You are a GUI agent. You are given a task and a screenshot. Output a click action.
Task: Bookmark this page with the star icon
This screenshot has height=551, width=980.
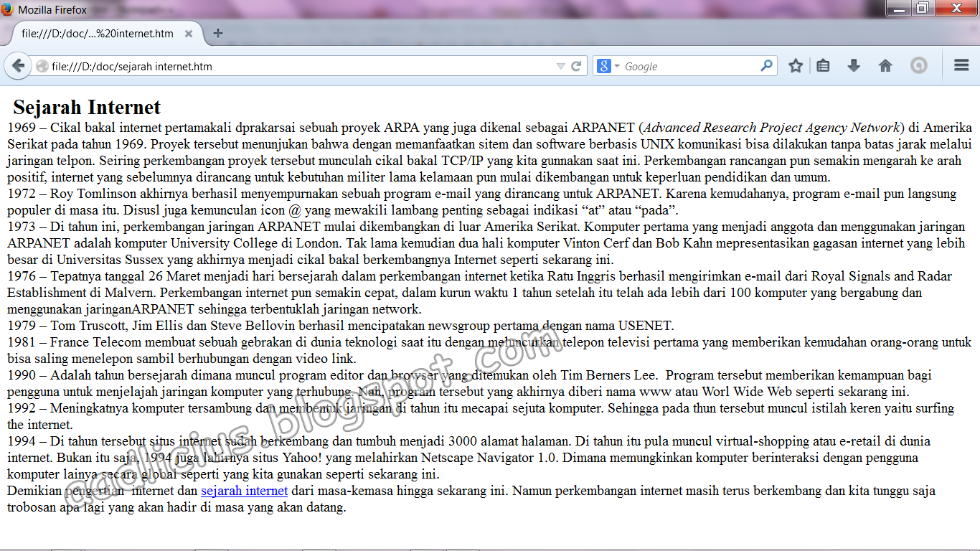tap(796, 66)
